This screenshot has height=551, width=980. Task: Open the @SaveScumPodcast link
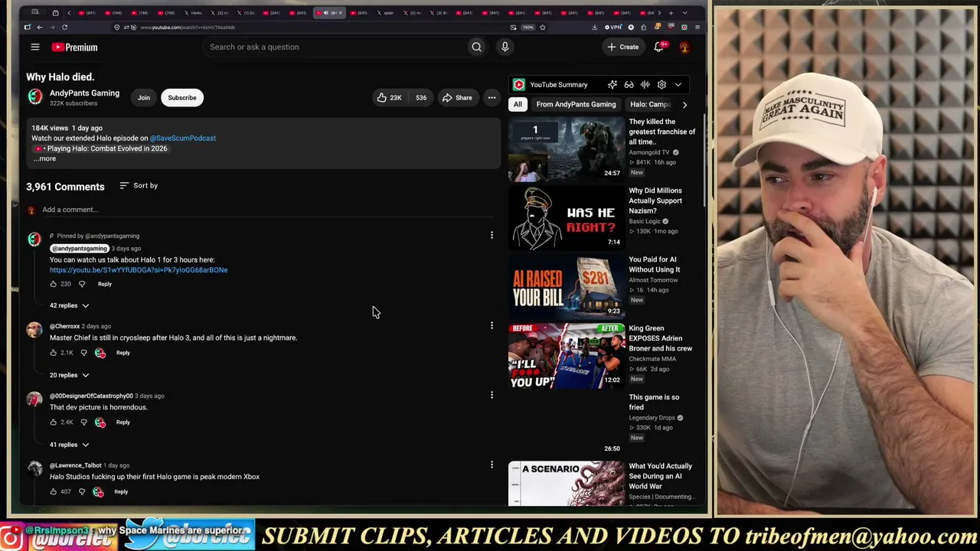coord(183,139)
